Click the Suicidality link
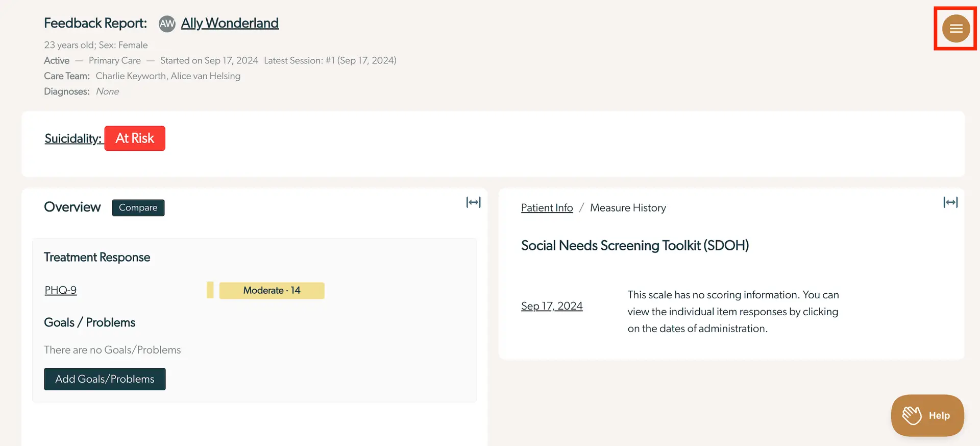980x446 pixels. point(72,138)
